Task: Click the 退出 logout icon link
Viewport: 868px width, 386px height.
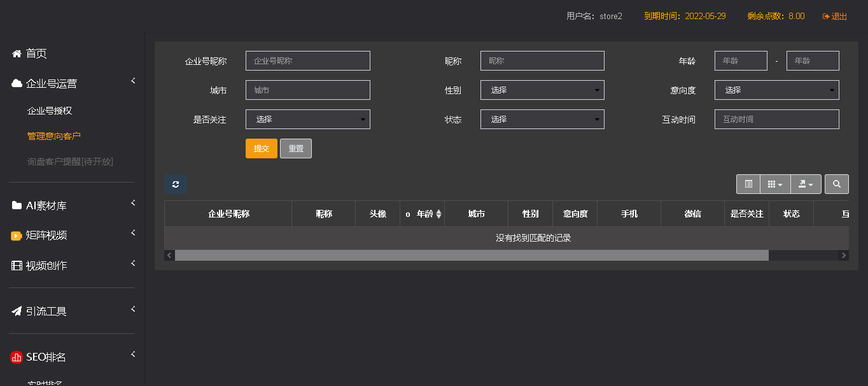Action: pyautogui.click(x=835, y=17)
